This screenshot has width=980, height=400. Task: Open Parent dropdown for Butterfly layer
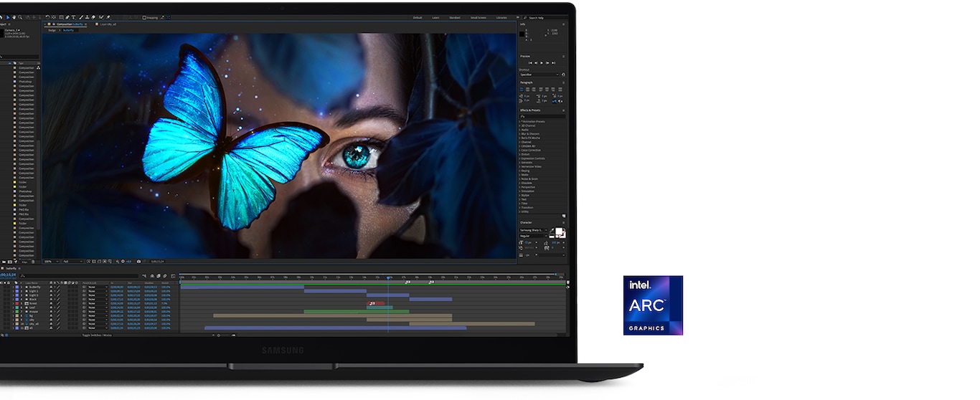tap(98, 287)
